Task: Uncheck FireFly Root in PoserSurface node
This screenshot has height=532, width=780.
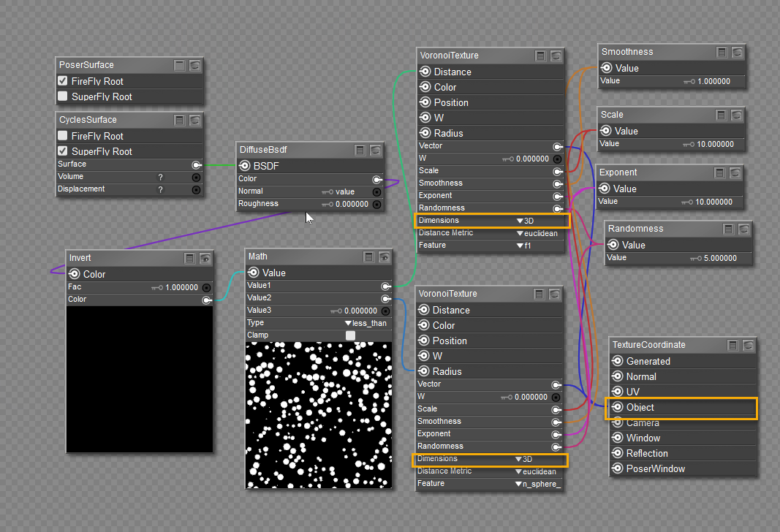Action: [63, 81]
